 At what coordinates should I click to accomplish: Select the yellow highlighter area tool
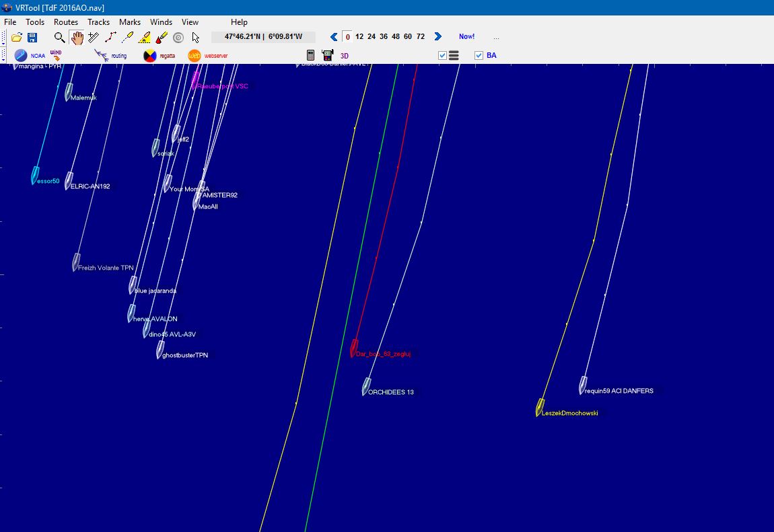click(x=144, y=37)
